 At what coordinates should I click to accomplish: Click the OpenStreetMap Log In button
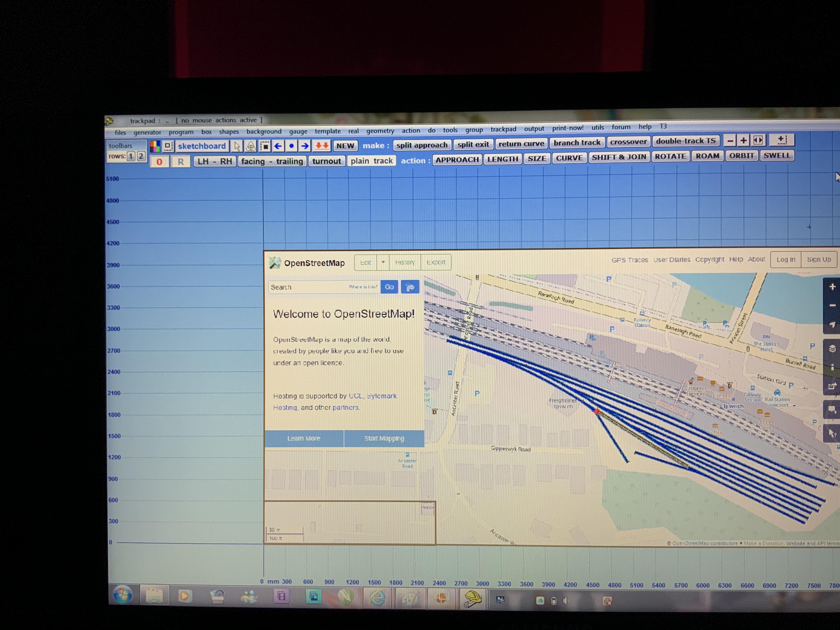coord(785,260)
